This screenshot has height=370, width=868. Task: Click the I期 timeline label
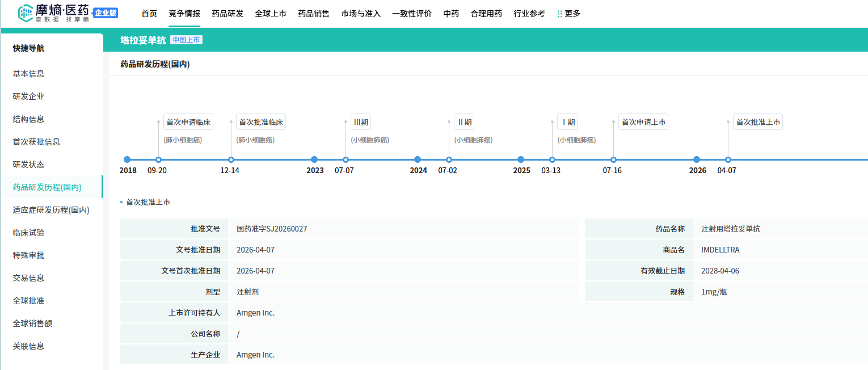(567, 122)
